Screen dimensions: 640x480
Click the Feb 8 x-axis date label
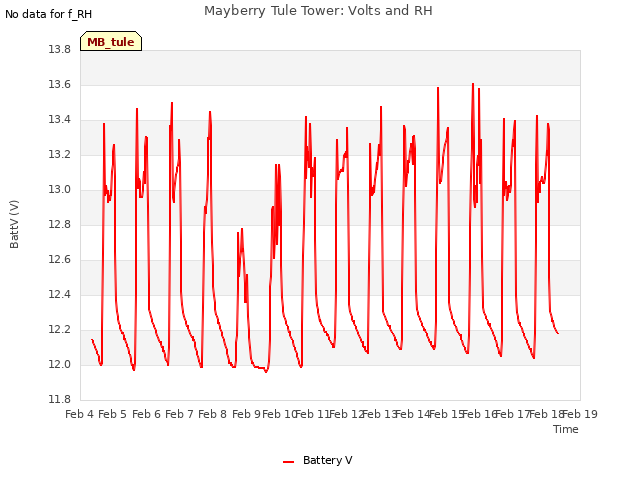(212, 414)
